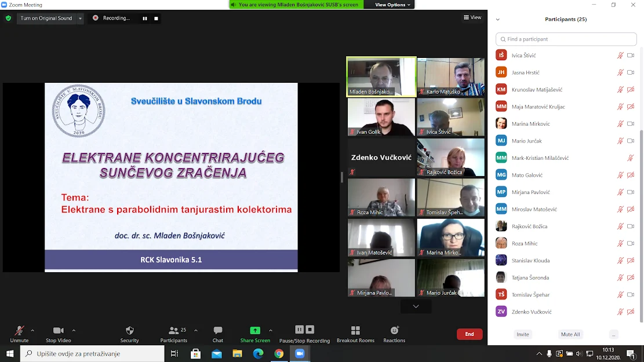
Task: Open Task View in the taskbar
Action: (174, 353)
